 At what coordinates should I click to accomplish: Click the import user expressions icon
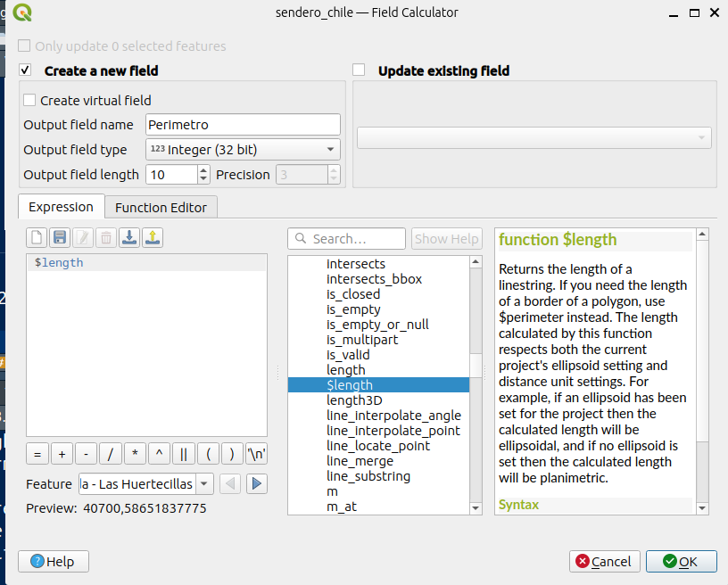coord(129,237)
